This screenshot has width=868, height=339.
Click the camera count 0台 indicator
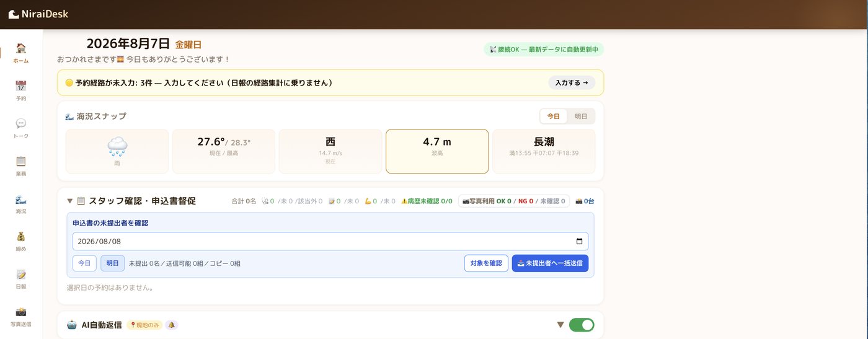(585, 201)
